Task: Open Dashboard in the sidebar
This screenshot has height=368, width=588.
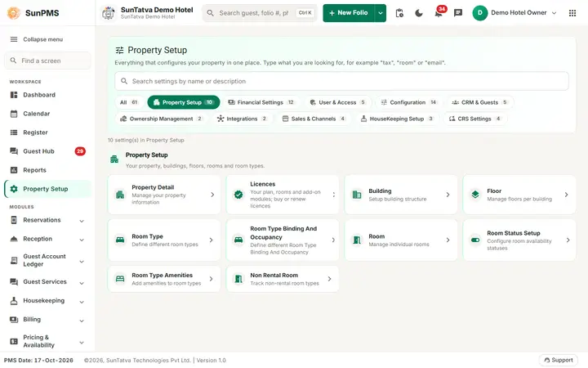Action: pyautogui.click(x=47, y=95)
